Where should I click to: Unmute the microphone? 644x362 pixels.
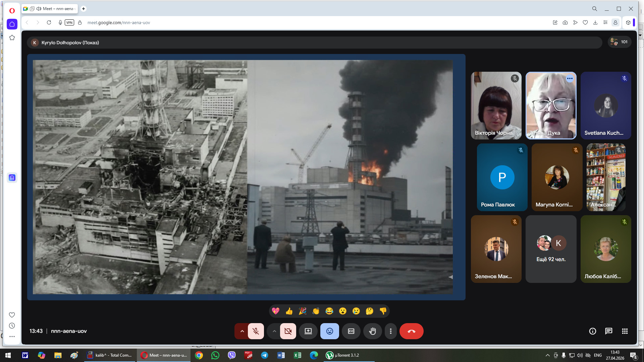256,331
